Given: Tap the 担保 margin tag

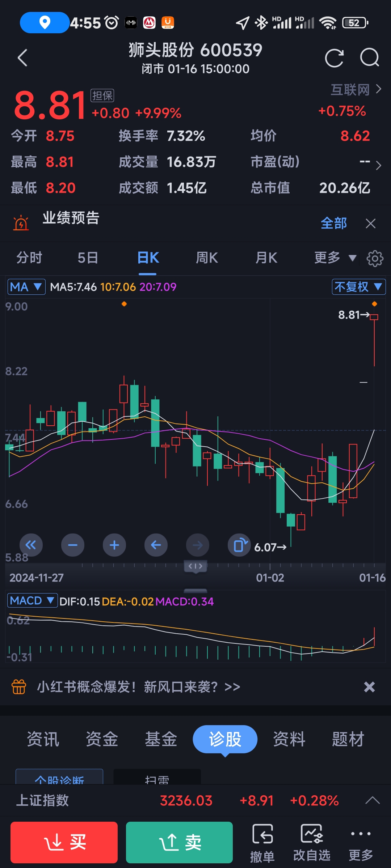Looking at the screenshot, I should (x=102, y=95).
